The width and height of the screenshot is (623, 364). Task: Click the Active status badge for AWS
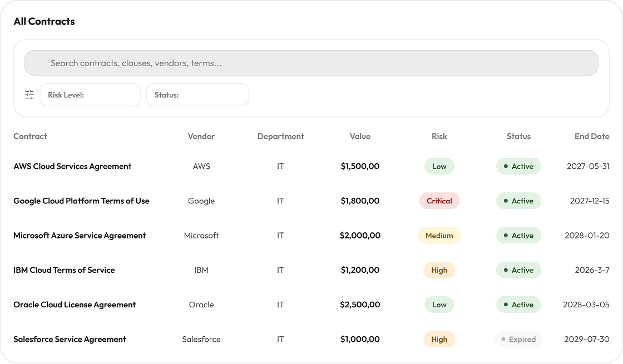(x=518, y=166)
